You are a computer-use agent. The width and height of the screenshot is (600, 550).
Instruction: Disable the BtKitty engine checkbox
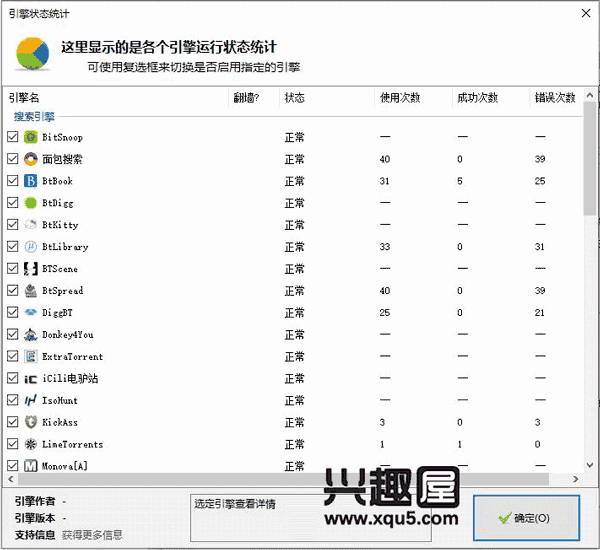13,225
